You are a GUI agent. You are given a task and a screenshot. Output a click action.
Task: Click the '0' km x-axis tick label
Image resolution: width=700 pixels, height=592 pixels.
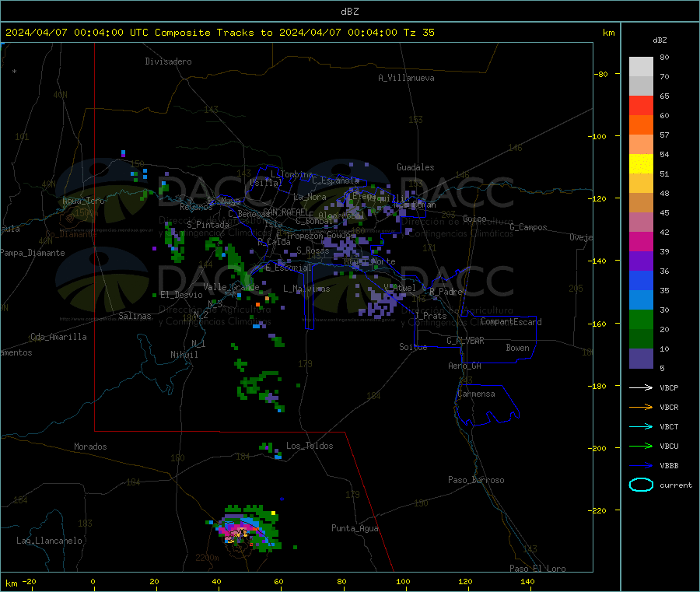pyautogui.click(x=93, y=581)
